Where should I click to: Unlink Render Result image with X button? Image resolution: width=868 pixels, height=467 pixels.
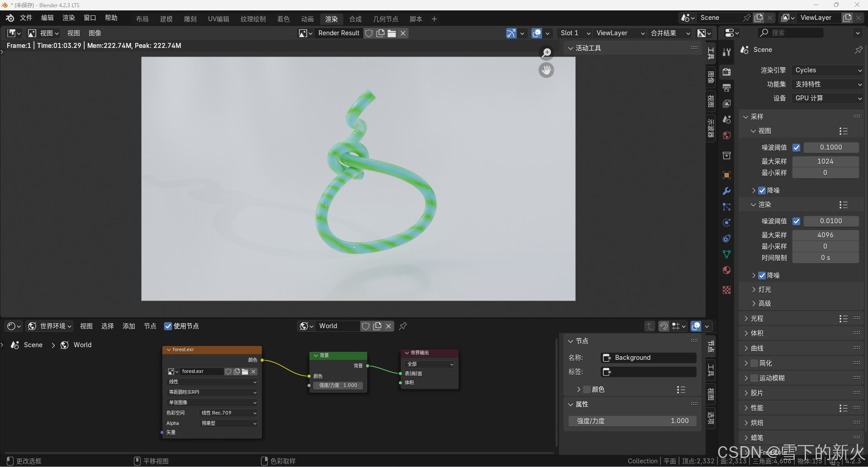coord(403,33)
